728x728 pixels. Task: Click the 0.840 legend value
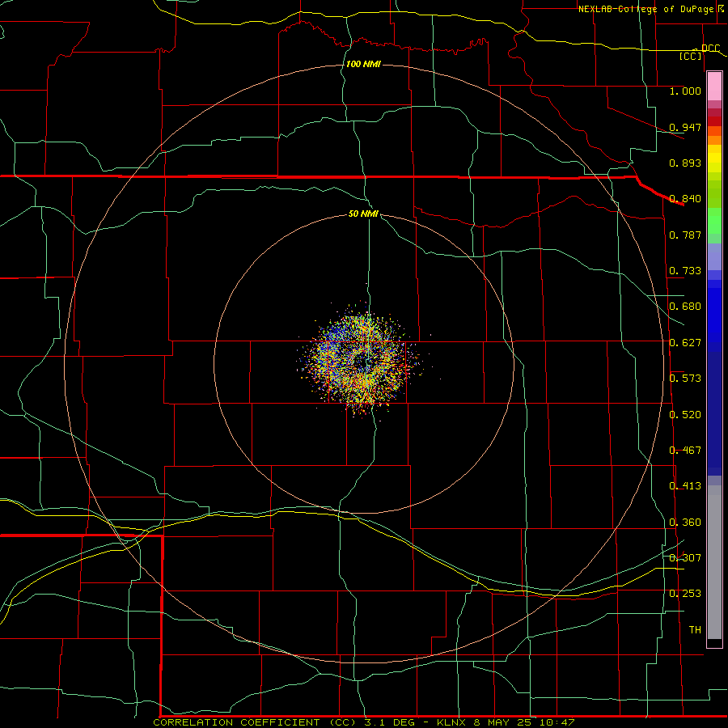pos(685,199)
